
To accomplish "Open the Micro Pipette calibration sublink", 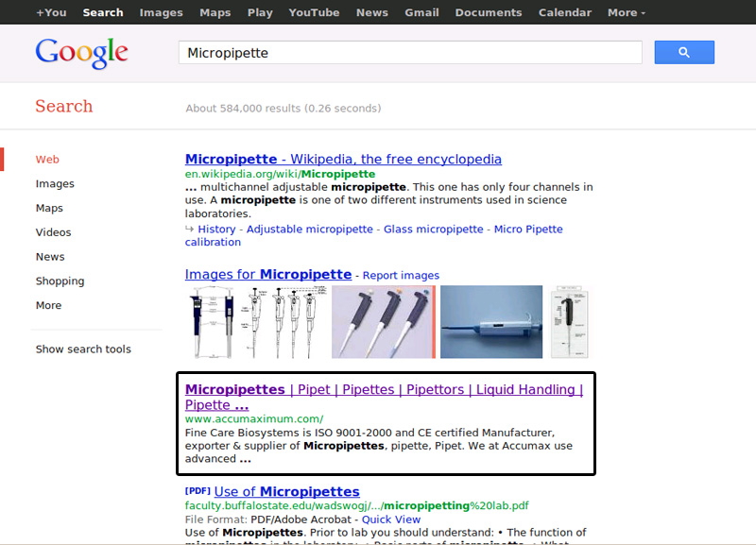I will tap(528, 229).
